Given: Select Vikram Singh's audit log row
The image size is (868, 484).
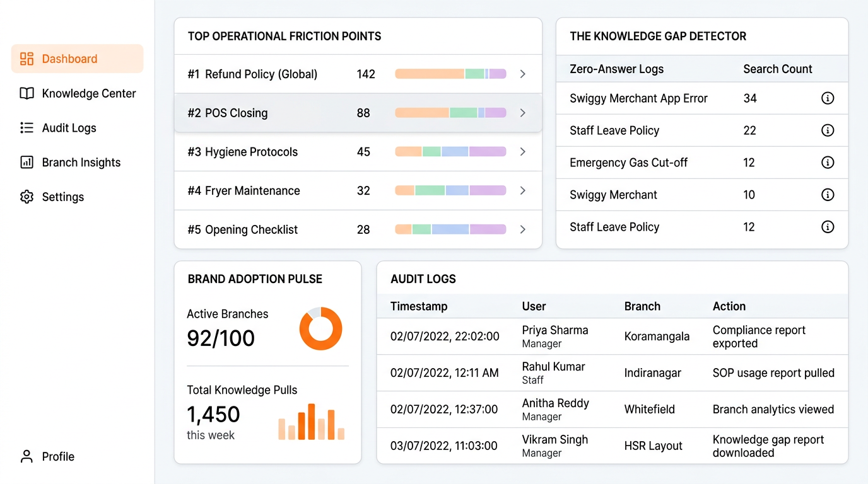Looking at the screenshot, I should (x=612, y=446).
